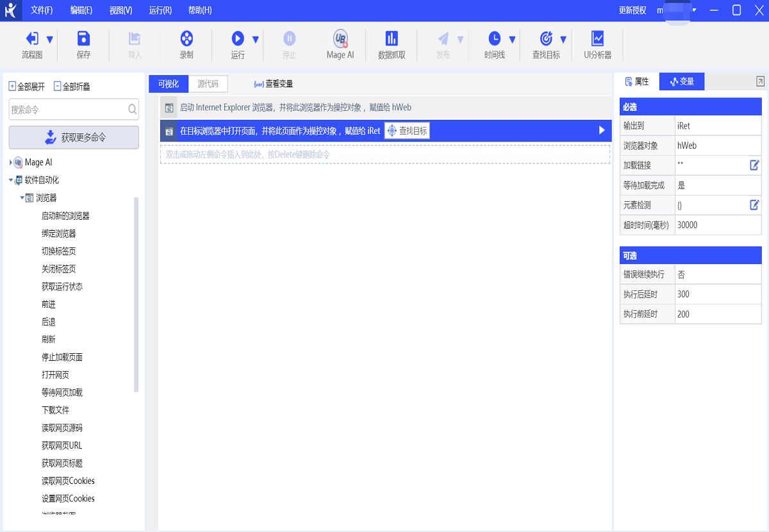Click edit icon beside 加载链接 field

click(754, 165)
